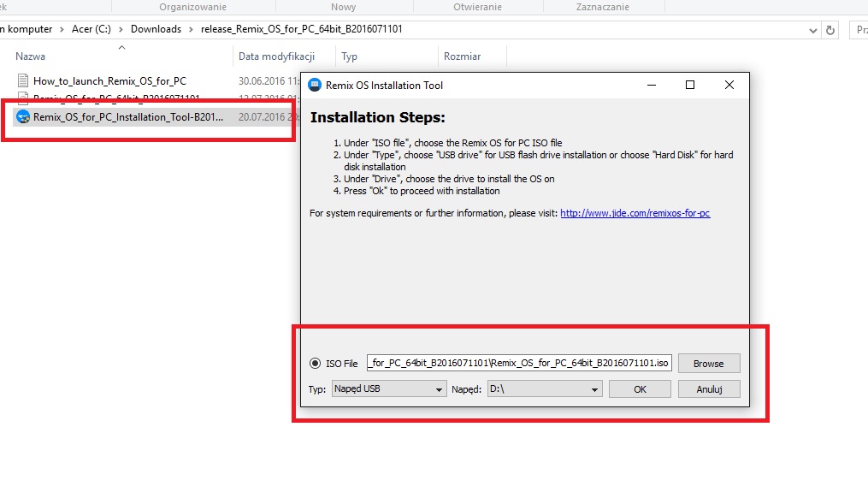The height and width of the screenshot is (492, 868).
Task: Click the refresh icon in the address bar
Action: point(830,29)
